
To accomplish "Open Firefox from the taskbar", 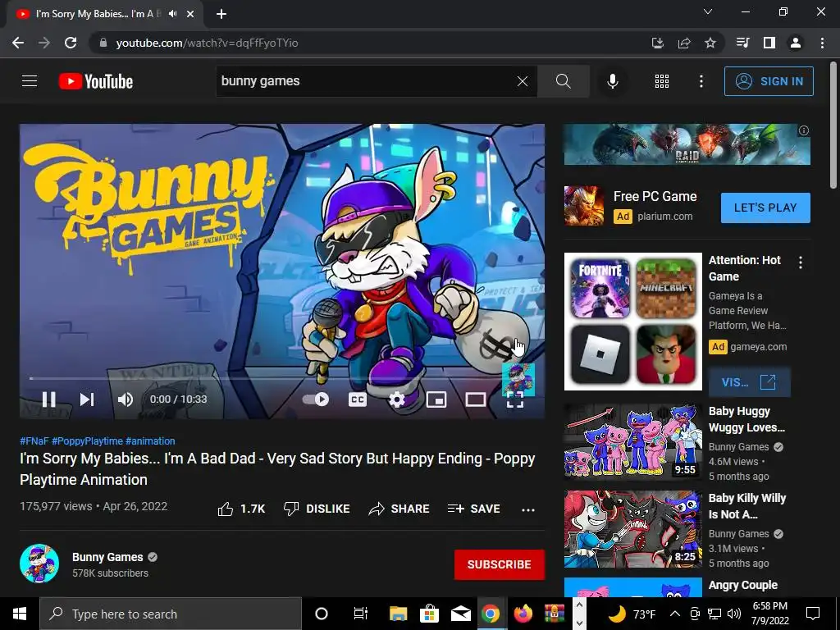I will click(x=523, y=614).
